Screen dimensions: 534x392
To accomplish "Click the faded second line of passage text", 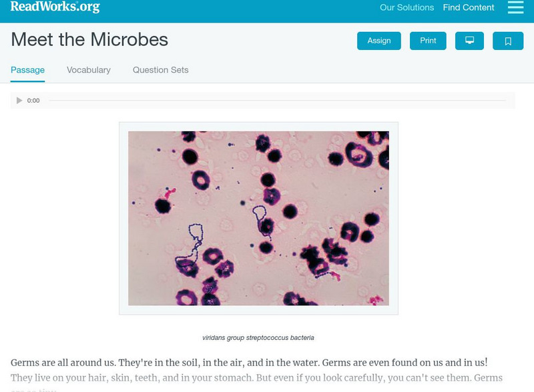I will pos(256,378).
